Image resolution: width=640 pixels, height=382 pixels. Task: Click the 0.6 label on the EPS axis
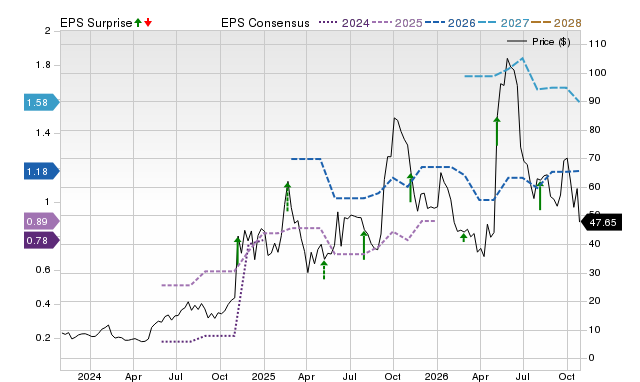point(43,270)
